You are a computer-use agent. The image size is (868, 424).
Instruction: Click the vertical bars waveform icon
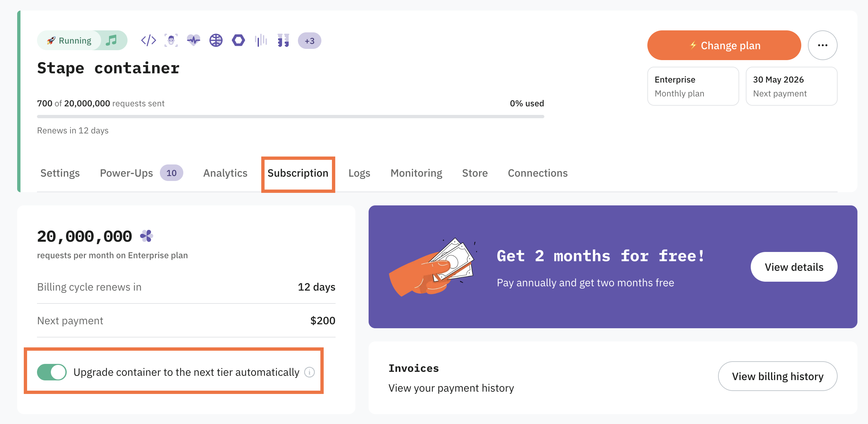tap(261, 40)
